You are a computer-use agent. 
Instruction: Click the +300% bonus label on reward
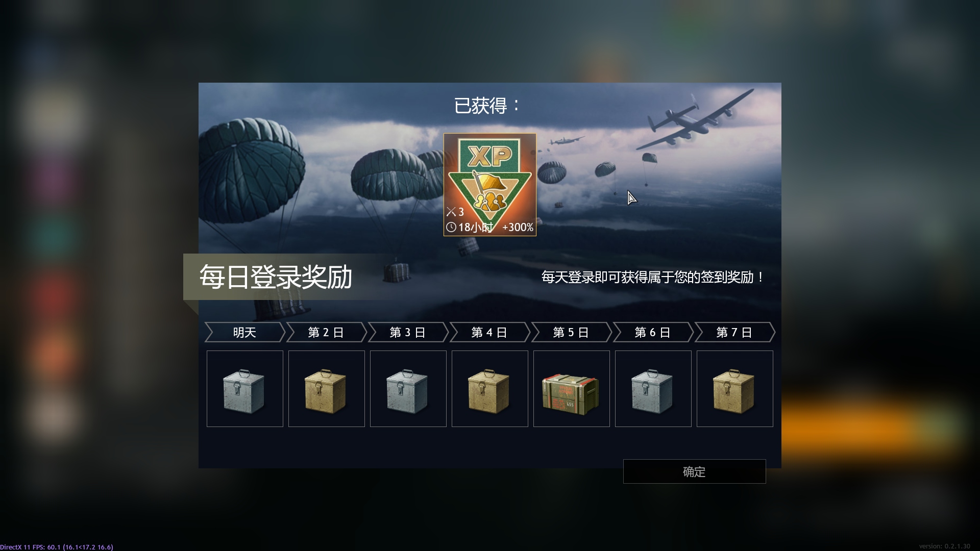click(x=518, y=228)
